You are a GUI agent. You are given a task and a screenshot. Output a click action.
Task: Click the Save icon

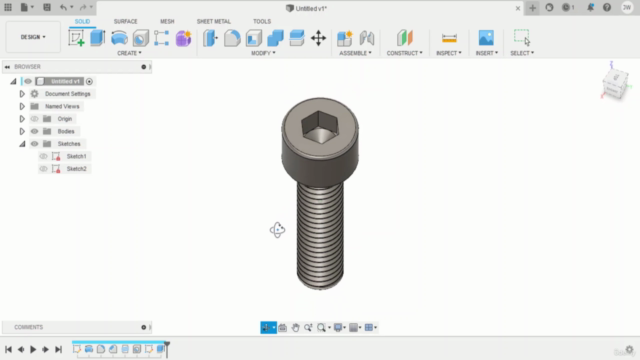click(x=47, y=7)
